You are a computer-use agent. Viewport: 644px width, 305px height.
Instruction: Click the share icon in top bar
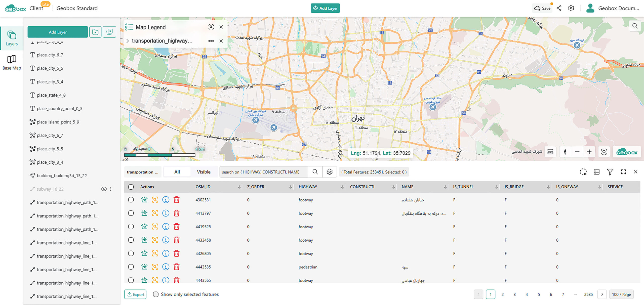(559, 8)
